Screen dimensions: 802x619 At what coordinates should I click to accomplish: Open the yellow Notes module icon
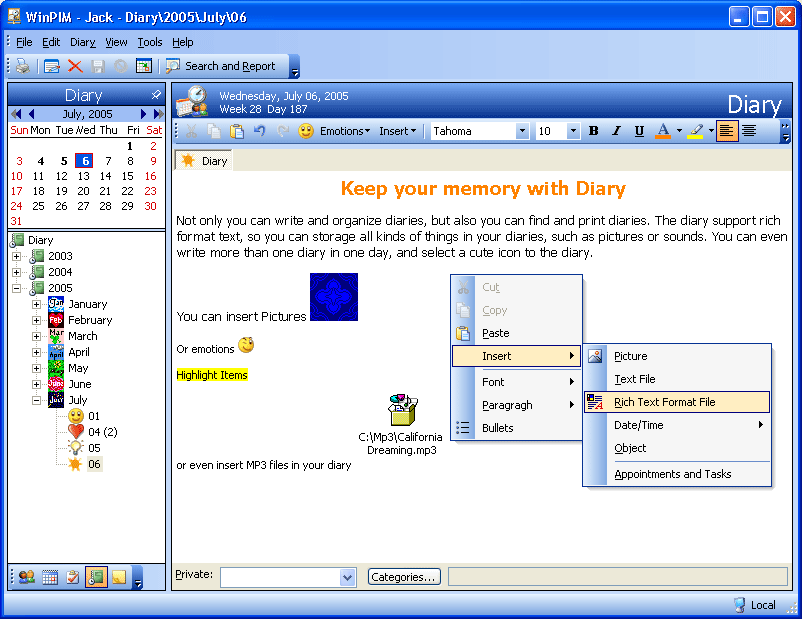click(119, 577)
